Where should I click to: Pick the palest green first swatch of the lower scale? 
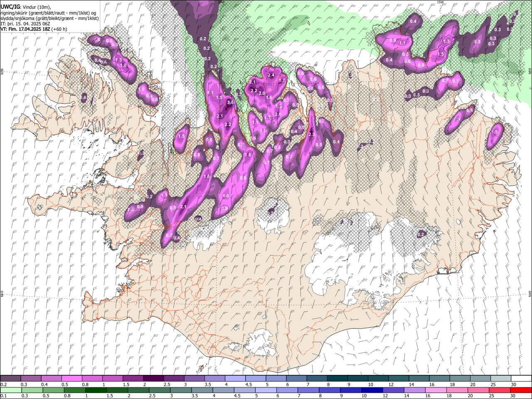tap(10, 390)
